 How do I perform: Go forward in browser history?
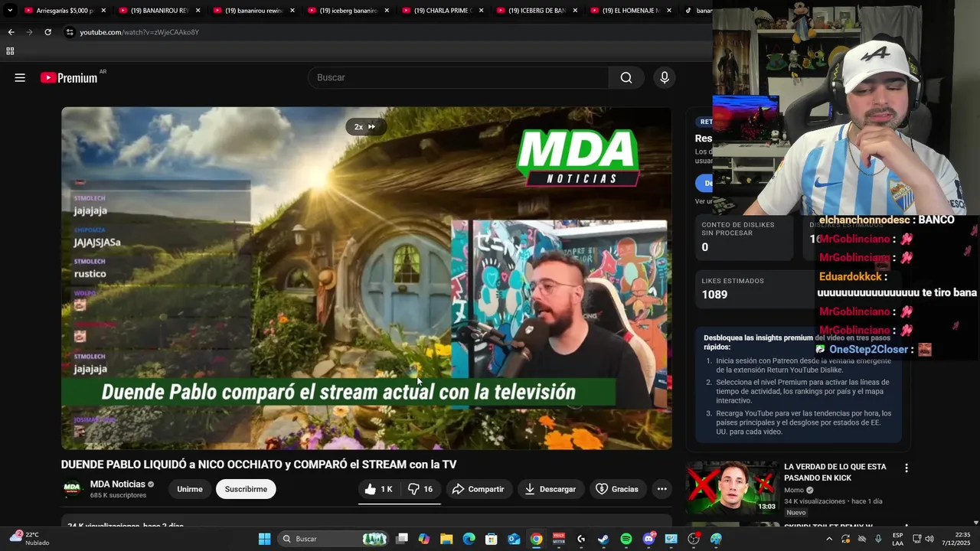(29, 32)
